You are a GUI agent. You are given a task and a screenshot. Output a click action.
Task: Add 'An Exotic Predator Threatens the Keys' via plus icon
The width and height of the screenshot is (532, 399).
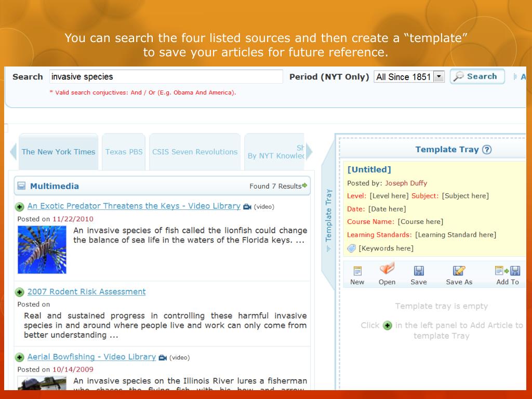20,207
